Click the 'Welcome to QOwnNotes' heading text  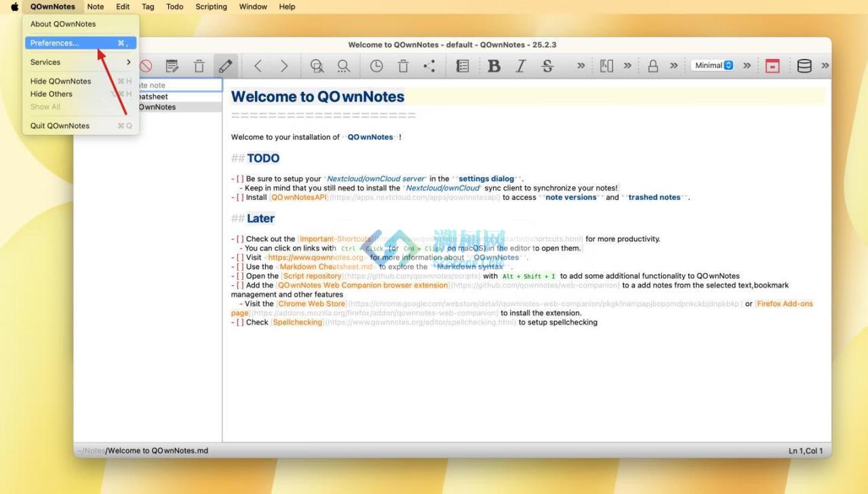pyautogui.click(x=318, y=97)
